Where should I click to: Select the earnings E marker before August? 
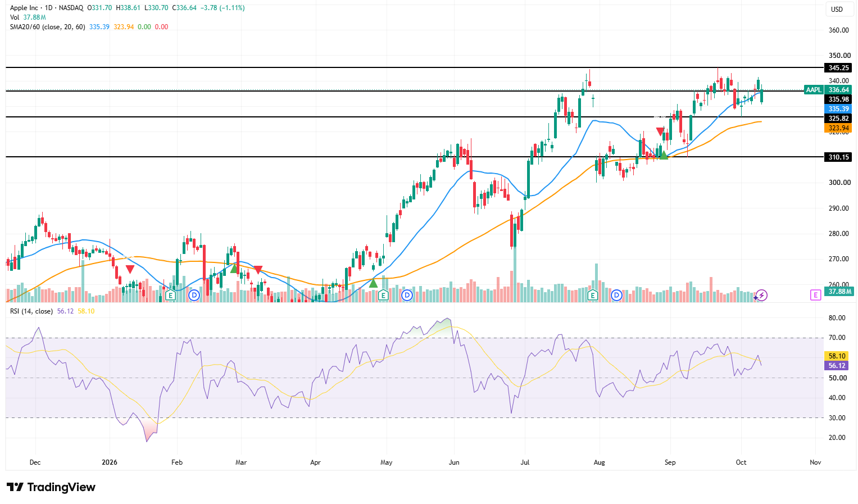coord(592,295)
